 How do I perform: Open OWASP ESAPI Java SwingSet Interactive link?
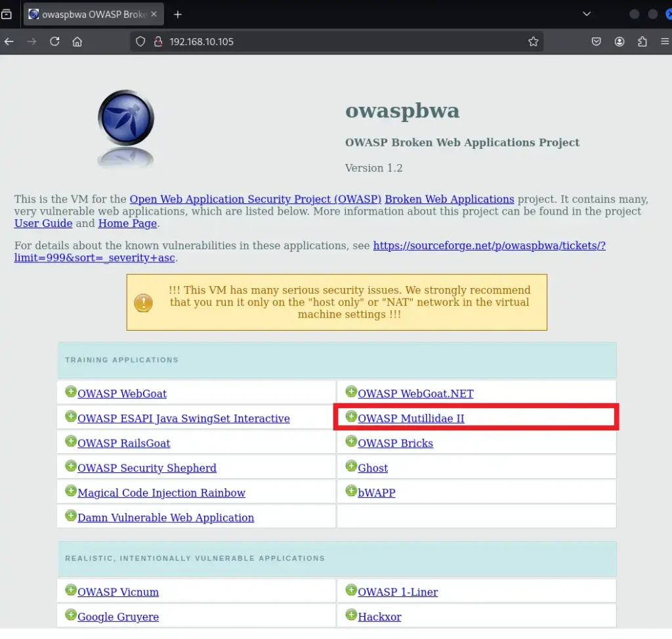184,419
